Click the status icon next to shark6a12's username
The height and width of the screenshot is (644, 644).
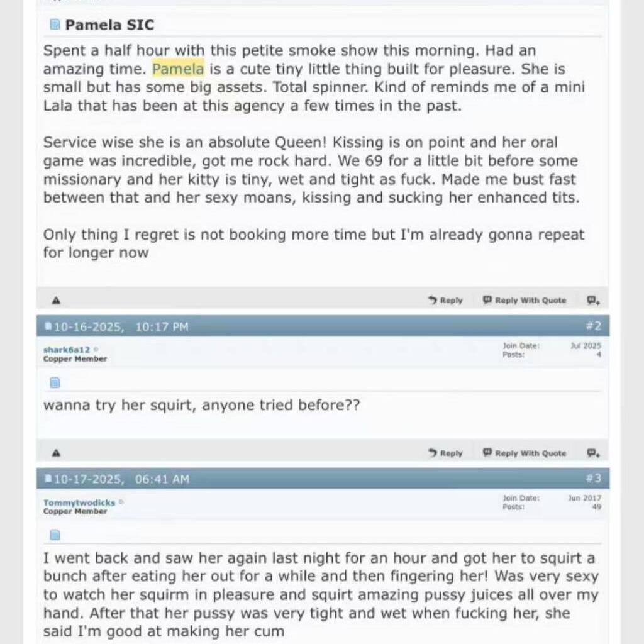click(96, 350)
